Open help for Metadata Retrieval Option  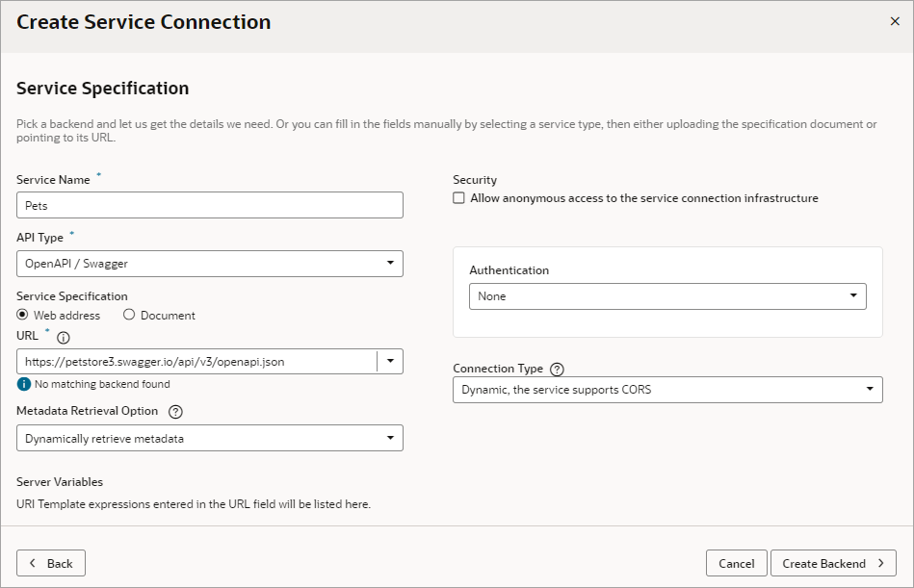coord(176,411)
